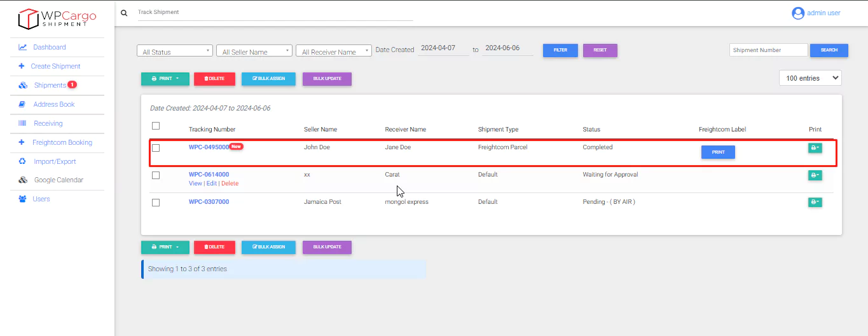Screen dimensions: 868x336
Task: Click the Receiving barcode icon in sidebar
Action: pyautogui.click(x=22, y=123)
